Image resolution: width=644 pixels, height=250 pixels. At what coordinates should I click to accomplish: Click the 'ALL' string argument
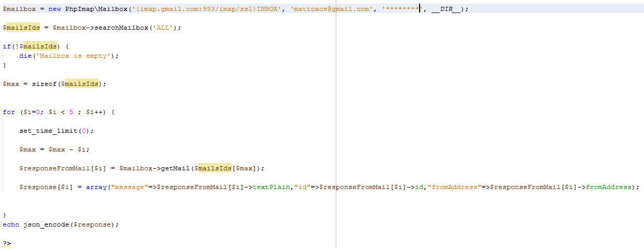tap(163, 28)
